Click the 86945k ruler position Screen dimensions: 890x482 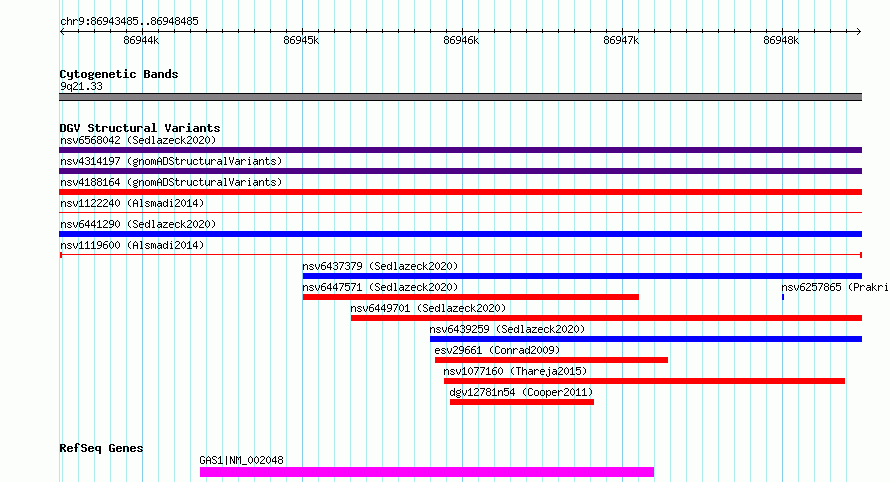[301, 40]
